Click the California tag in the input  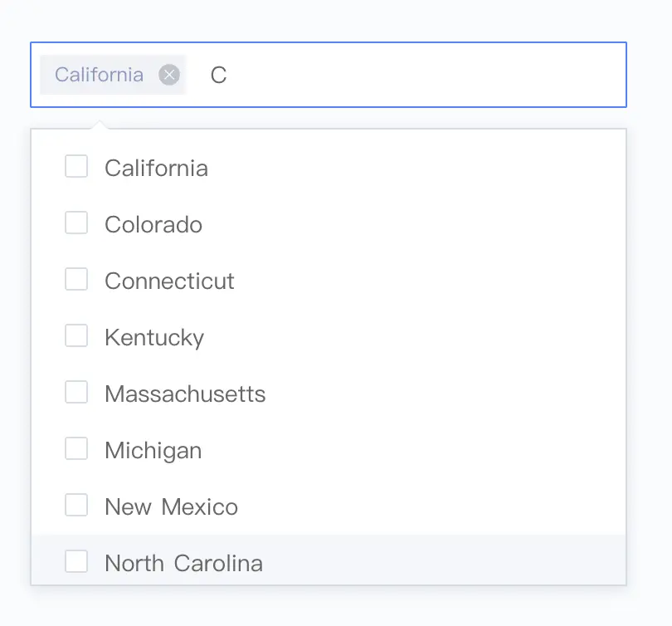(99, 75)
